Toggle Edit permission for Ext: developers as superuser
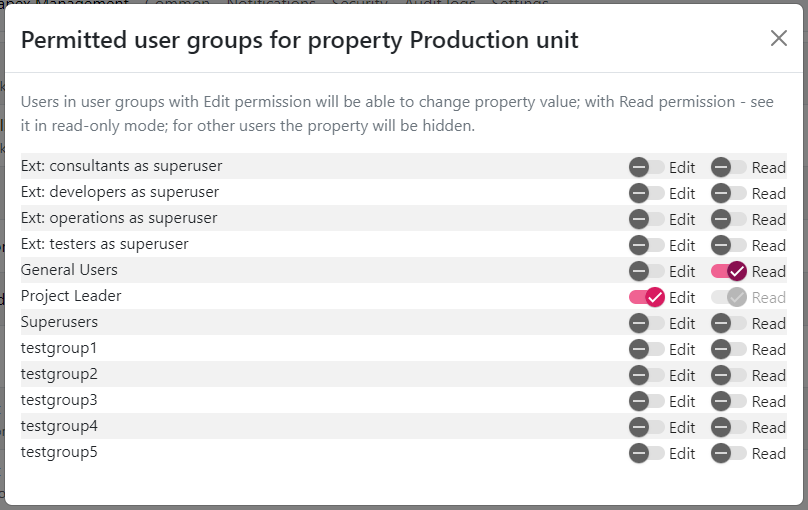The image size is (808, 510). click(x=646, y=193)
